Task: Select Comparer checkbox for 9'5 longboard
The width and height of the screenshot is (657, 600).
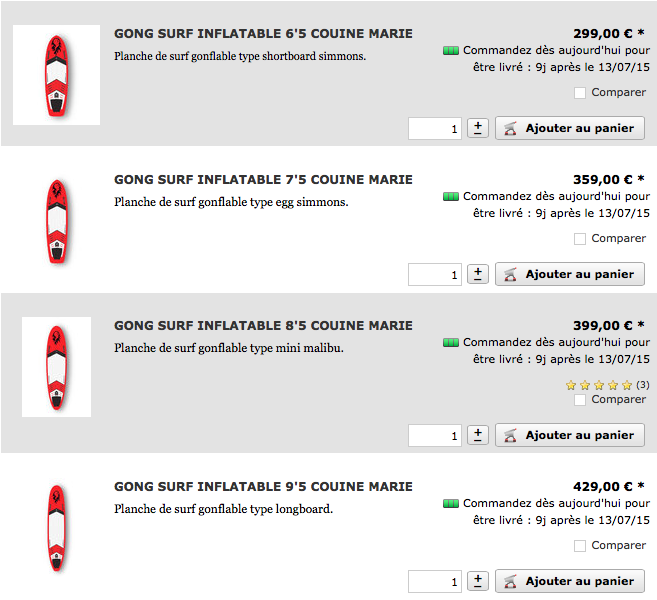Action: [580, 546]
